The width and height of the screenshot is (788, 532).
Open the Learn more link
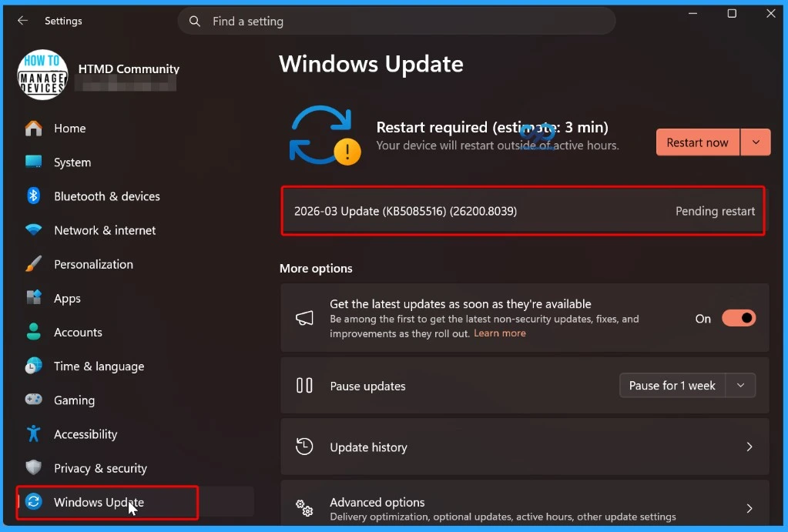(x=500, y=333)
